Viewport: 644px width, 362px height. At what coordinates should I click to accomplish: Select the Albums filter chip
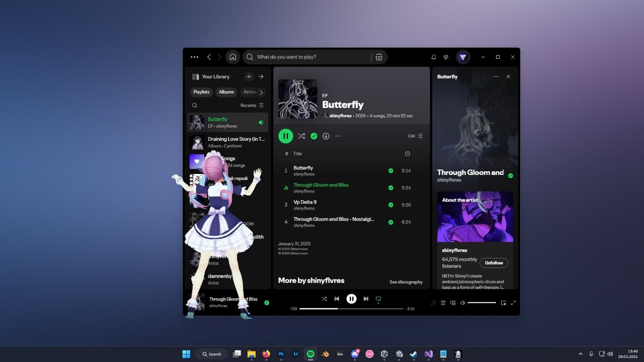click(226, 92)
